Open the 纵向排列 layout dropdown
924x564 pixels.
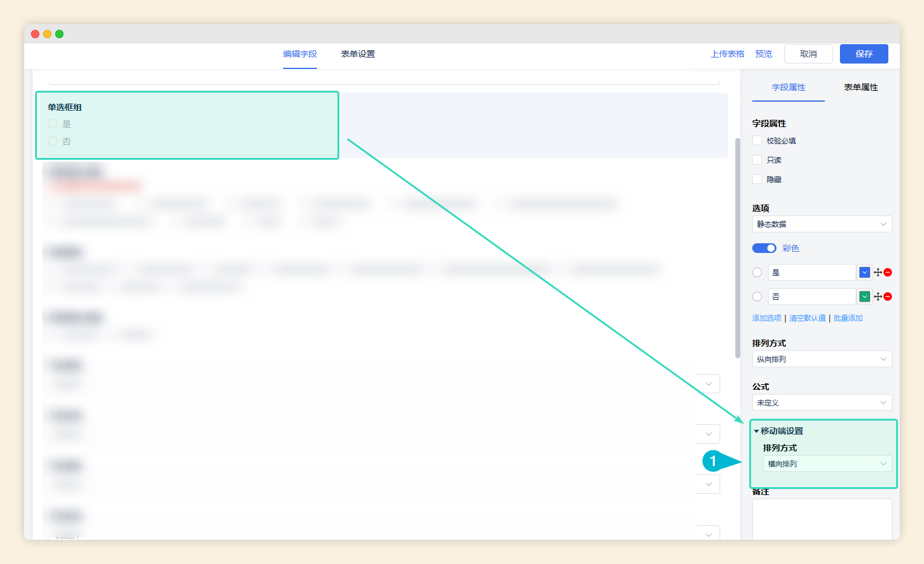822,359
